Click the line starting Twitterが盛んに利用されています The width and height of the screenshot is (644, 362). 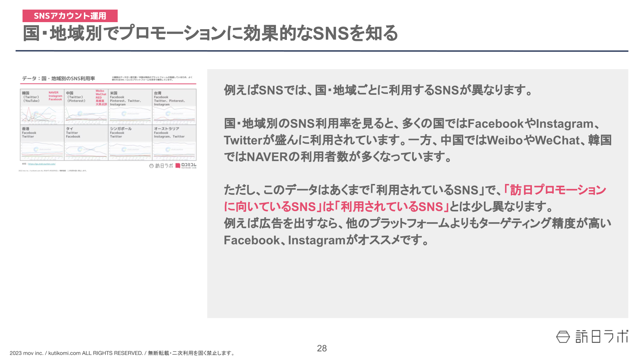coord(418,140)
